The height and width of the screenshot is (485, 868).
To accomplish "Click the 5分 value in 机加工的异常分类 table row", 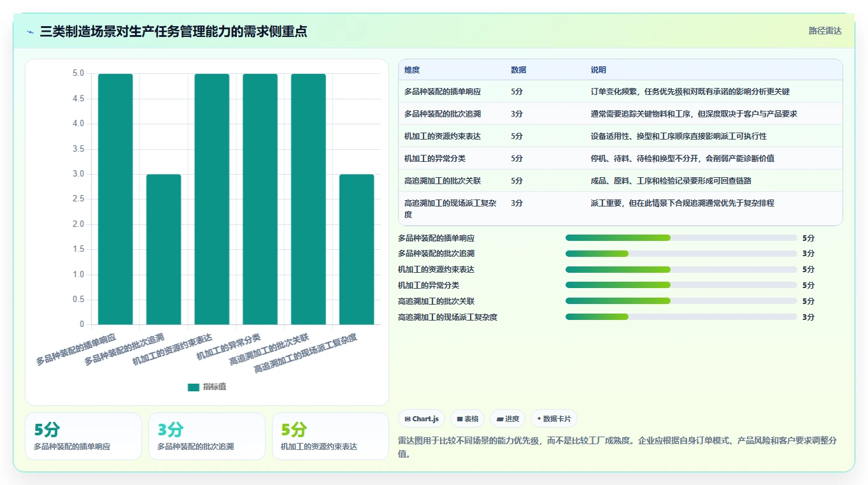I will coord(516,159).
